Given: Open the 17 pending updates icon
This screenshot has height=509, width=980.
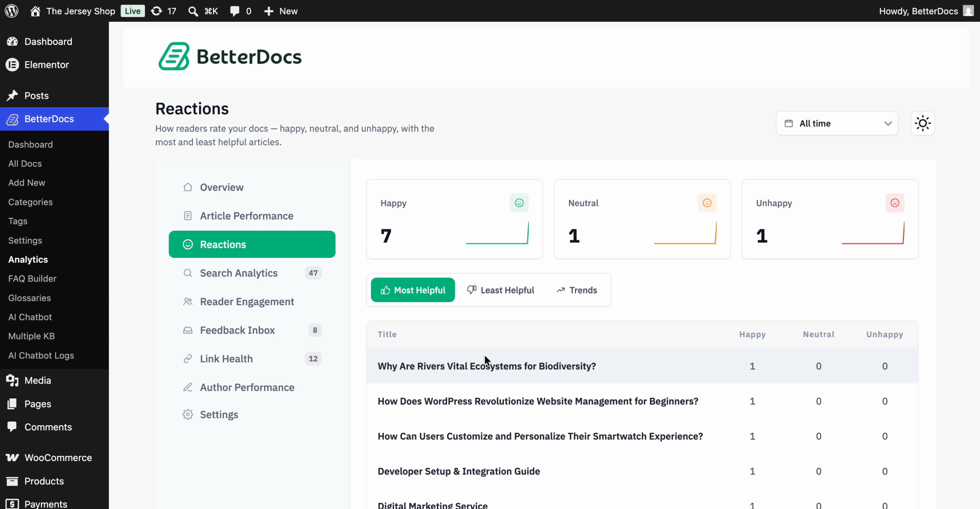Looking at the screenshot, I should 163,11.
